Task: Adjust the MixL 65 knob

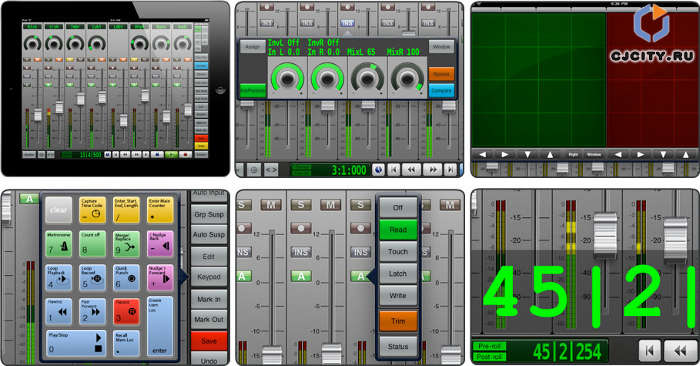Action: point(367,79)
